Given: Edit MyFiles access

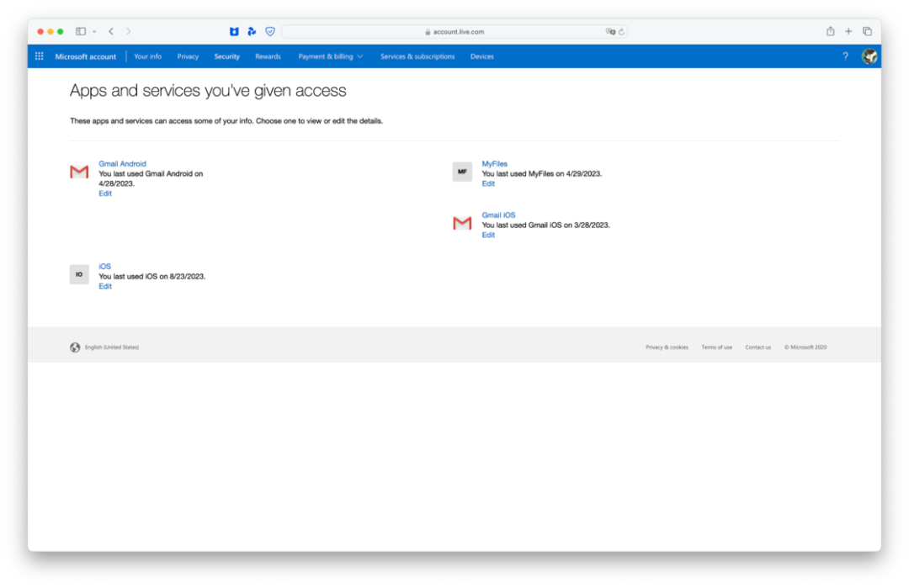Looking at the screenshot, I should [x=488, y=183].
